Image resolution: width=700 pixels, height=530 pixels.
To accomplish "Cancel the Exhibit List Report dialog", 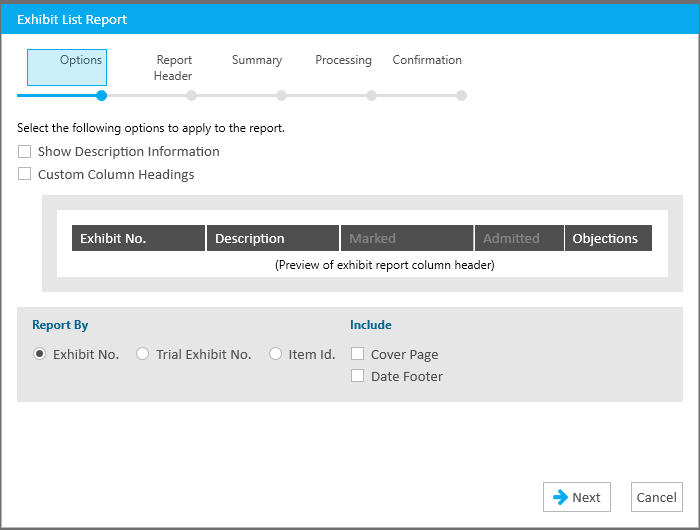I will click(x=657, y=497).
